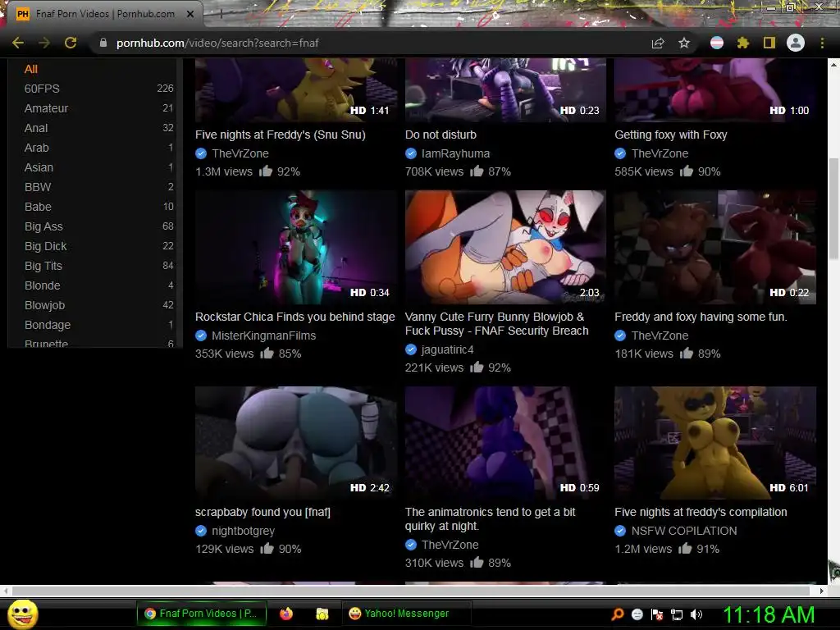Open the Chrome profile avatar

click(796, 43)
